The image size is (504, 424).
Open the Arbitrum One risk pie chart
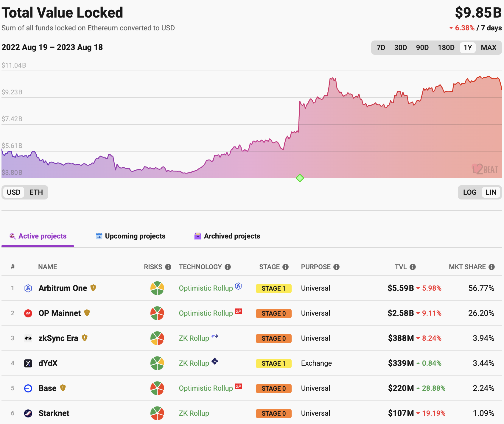coord(157,288)
